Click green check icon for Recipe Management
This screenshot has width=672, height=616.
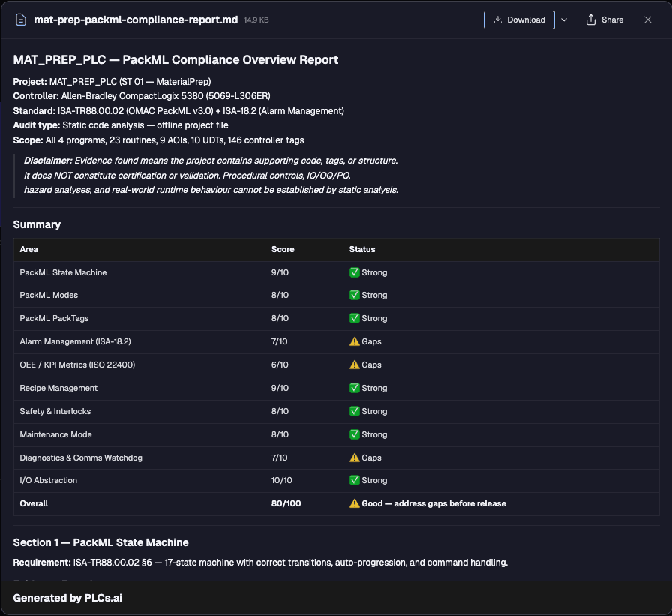click(x=355, y=388)
